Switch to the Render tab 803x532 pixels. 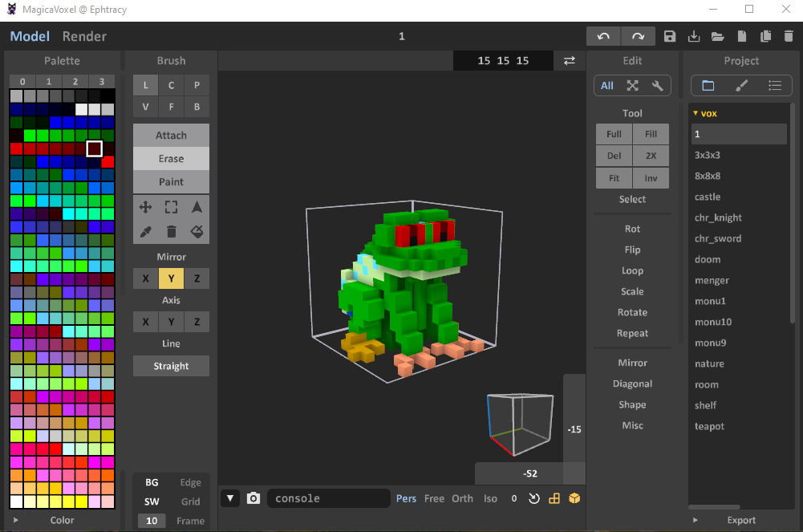(x=84, y=36)
